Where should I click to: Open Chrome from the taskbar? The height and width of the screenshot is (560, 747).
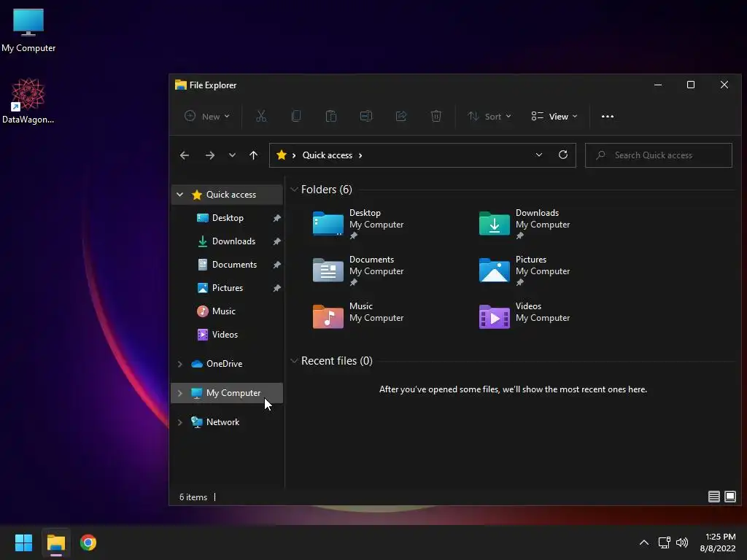click(88, 542)
